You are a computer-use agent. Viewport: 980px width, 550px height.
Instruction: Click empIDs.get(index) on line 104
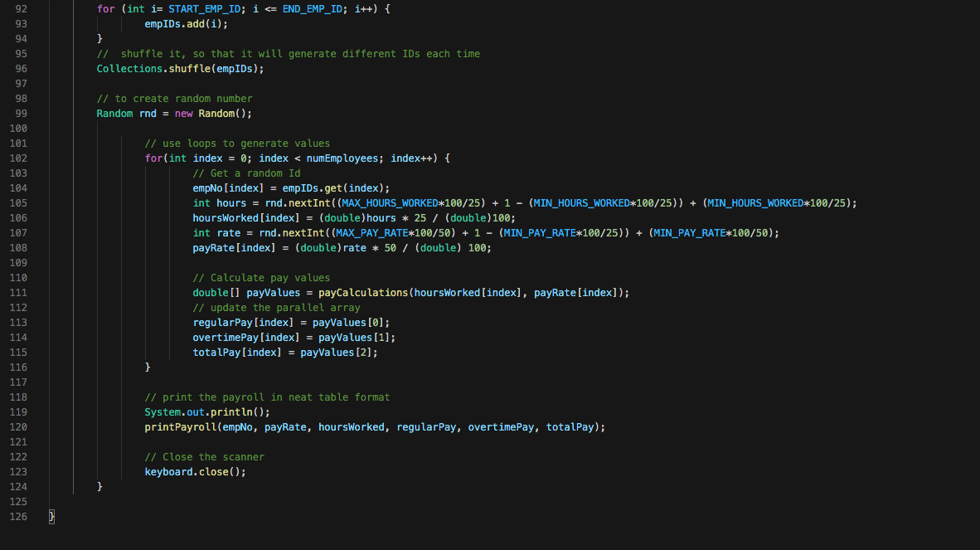pos(336,188)
